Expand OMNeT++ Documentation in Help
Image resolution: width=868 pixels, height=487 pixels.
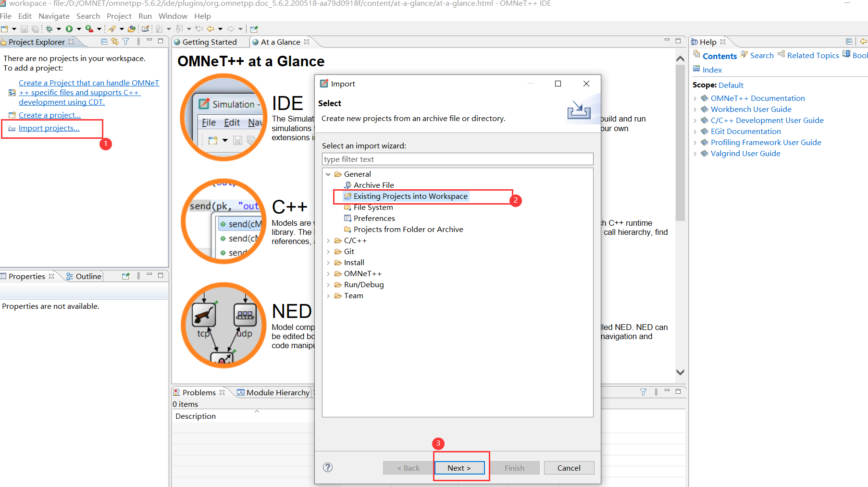point(695,98)
